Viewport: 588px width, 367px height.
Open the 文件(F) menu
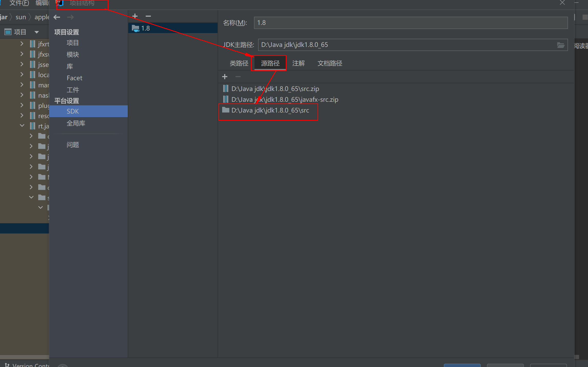[19, 3]
